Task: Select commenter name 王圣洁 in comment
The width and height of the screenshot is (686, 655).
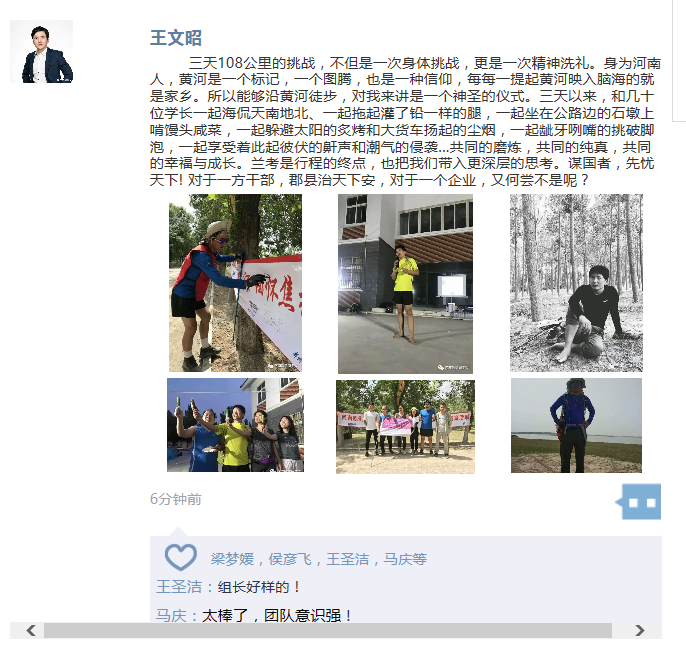Action: (x=178, y=587)
